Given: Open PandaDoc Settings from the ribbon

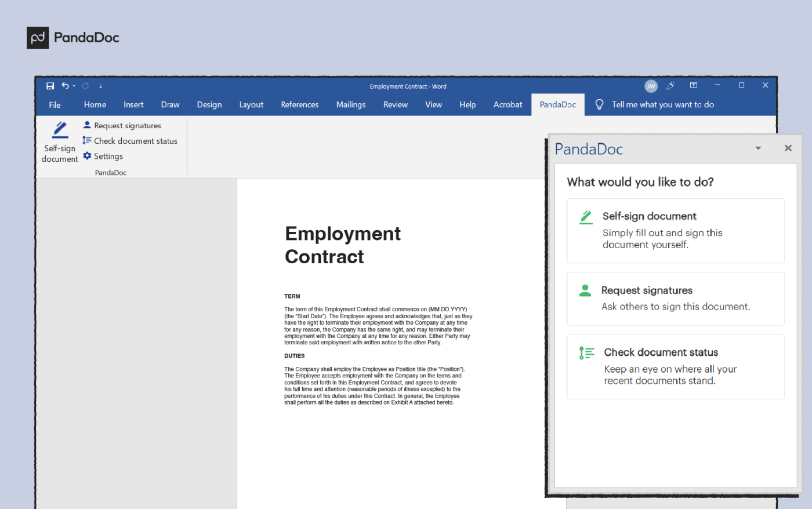Looking at the screenshot, I should (103, 157).
